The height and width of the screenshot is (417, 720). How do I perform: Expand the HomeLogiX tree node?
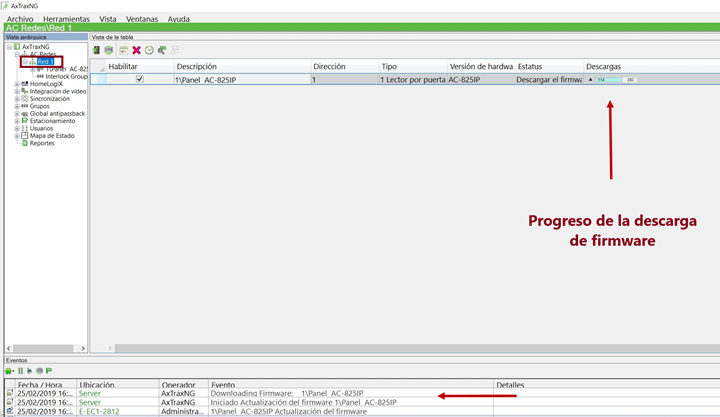(x=17, y=84)
